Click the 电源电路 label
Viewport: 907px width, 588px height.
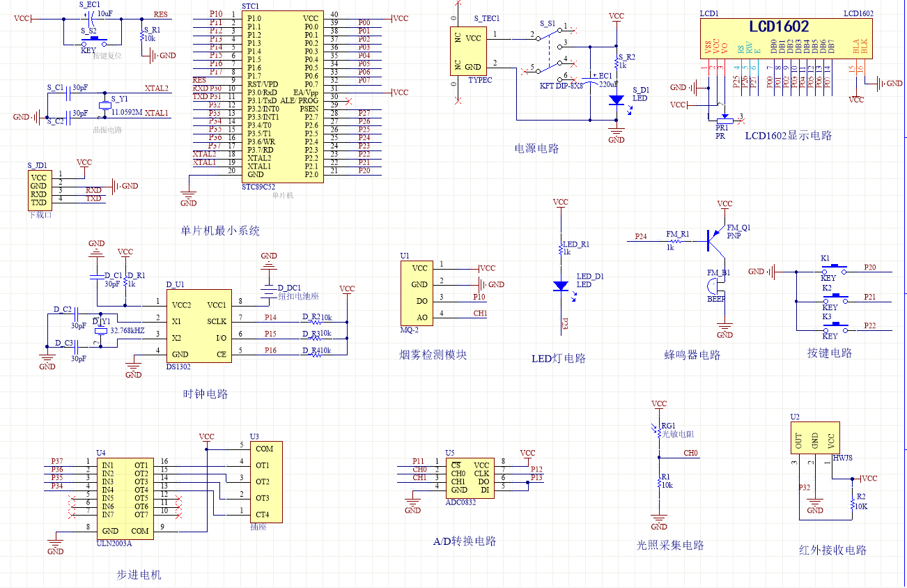pos(536,148)
